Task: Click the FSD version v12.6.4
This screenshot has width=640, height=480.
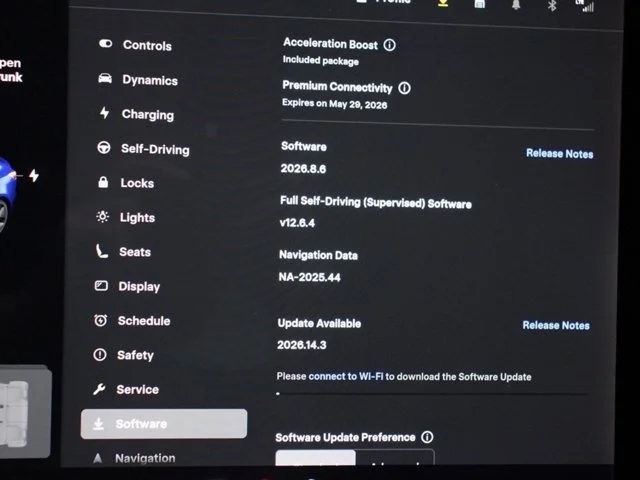Action: click(x=297, y=223)
